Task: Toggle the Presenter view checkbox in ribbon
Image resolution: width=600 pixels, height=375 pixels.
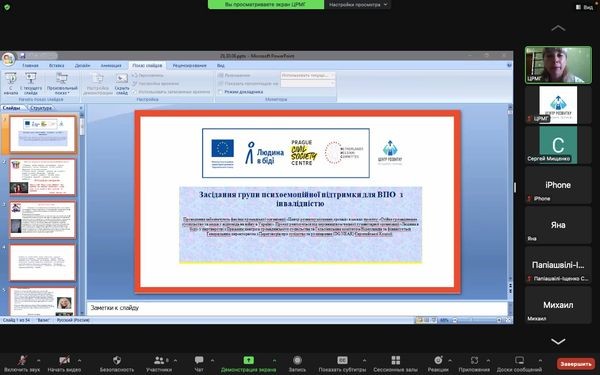Action: tap(220, 92)
